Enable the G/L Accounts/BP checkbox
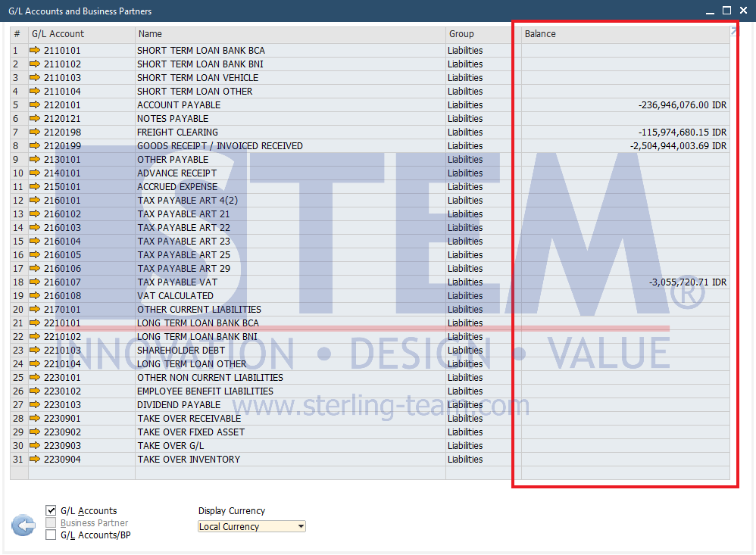The height and width of the screenshot is (555, 756). pos(51,535)
